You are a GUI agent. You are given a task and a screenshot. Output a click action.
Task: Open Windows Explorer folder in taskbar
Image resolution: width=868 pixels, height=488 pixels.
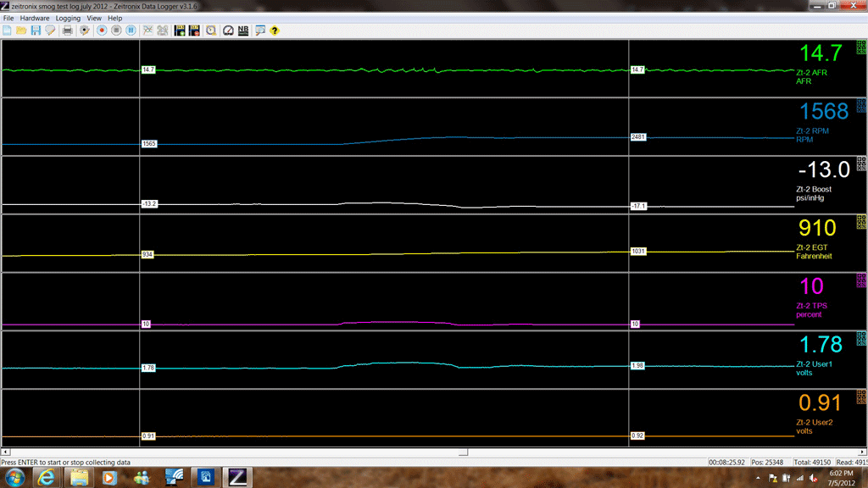coord(79,478)
